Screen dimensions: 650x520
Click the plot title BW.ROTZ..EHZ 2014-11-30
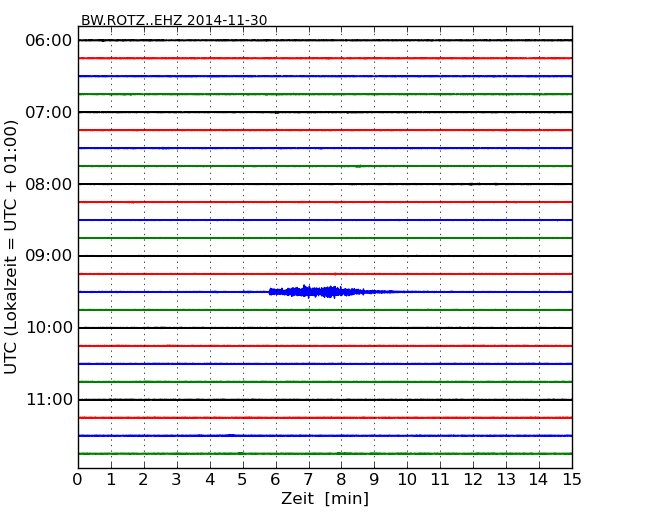pos(174,20)
